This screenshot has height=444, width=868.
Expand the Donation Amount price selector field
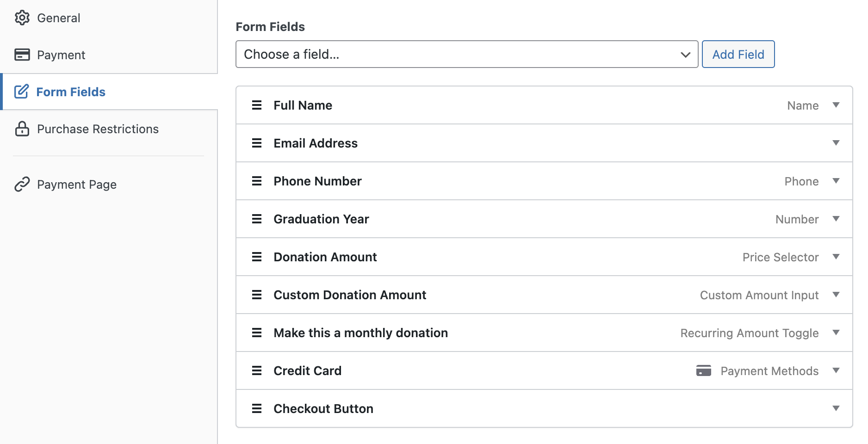[836, 257]
